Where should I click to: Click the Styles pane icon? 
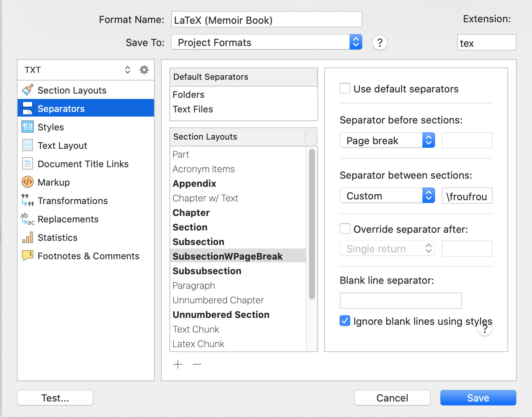[28, 127]
